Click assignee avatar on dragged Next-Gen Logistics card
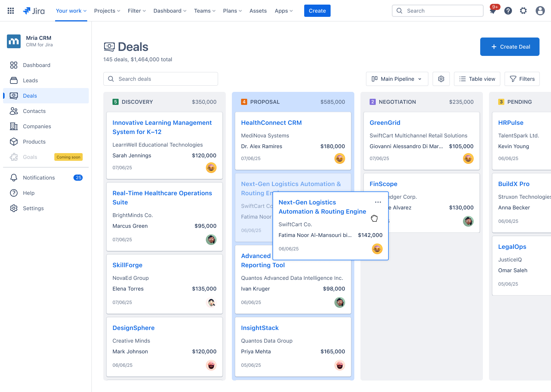Screen dimensions: 551x392 pyautogui.click(x=377, y=249)
